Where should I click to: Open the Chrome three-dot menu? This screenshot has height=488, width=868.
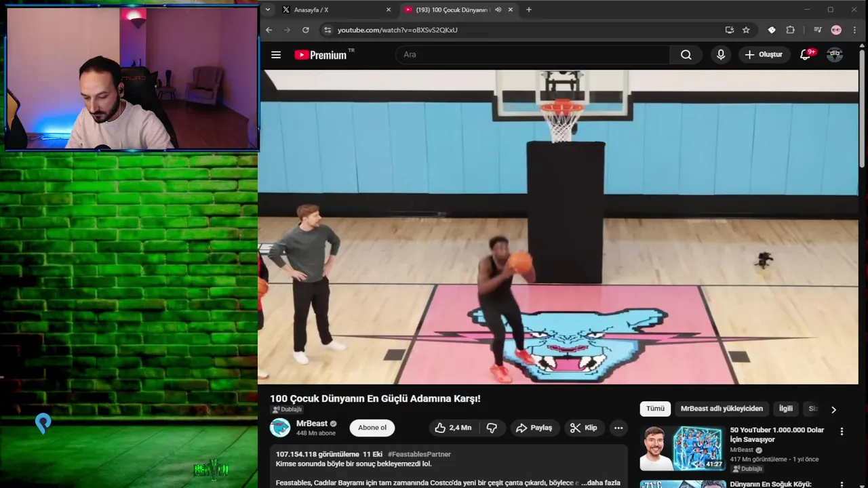854,30
